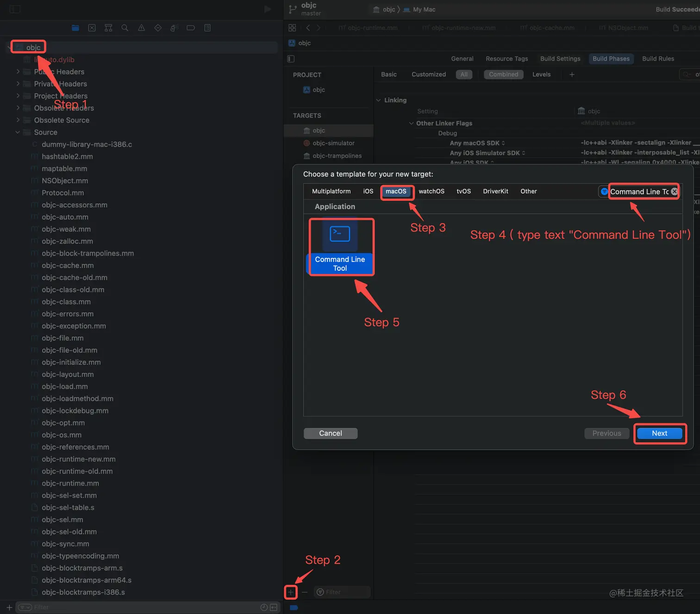700x614 pixels.
Task: Open NSObject.mm in the navigator
Action: point(65,181)
